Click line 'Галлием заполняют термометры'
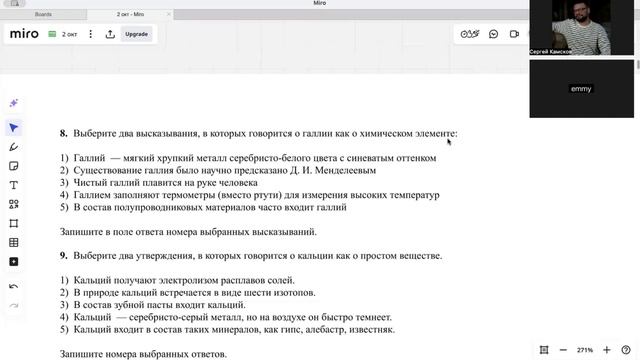Screen dimensions: 640x360 [250, 195]
